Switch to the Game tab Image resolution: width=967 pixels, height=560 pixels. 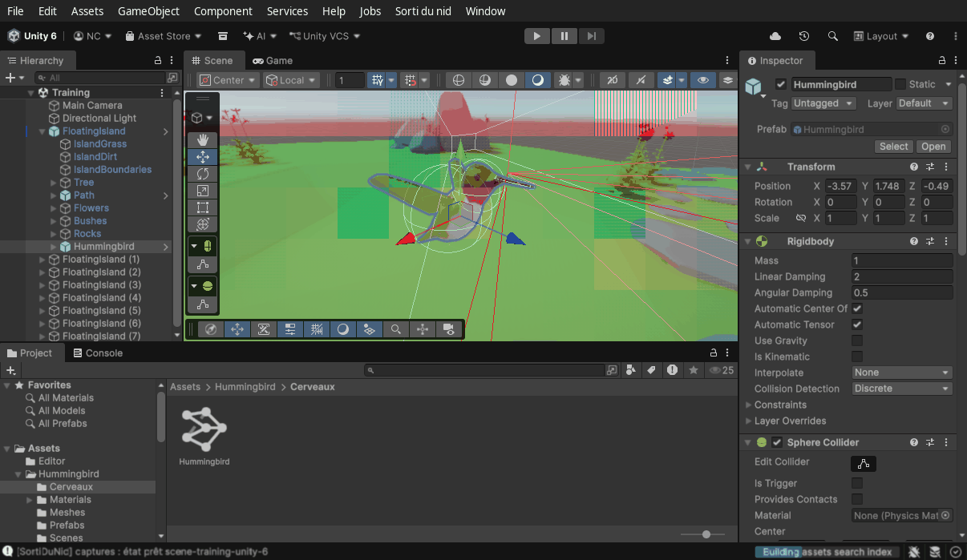(x=272, y=60)
